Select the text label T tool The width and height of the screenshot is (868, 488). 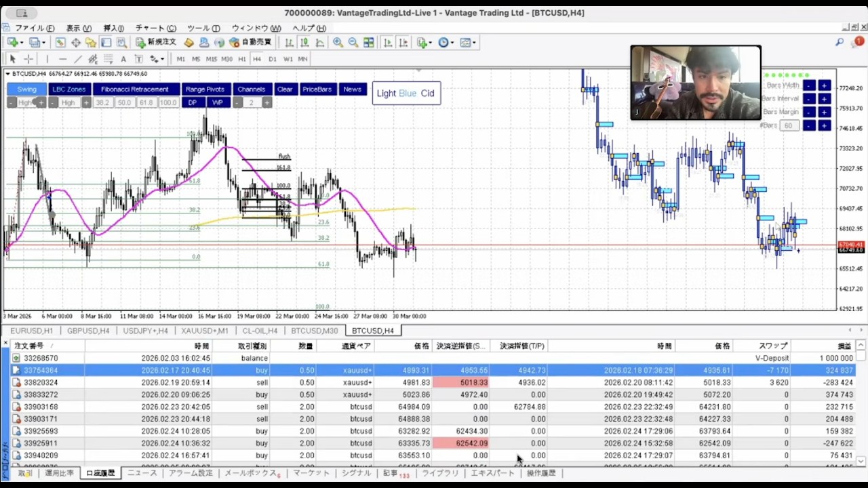click(139, 59)
